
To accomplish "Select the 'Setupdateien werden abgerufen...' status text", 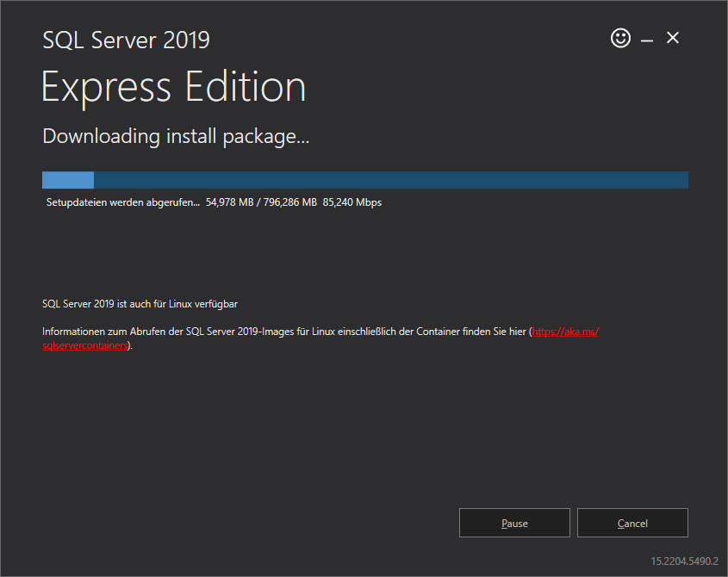I will tap(123, 202).
